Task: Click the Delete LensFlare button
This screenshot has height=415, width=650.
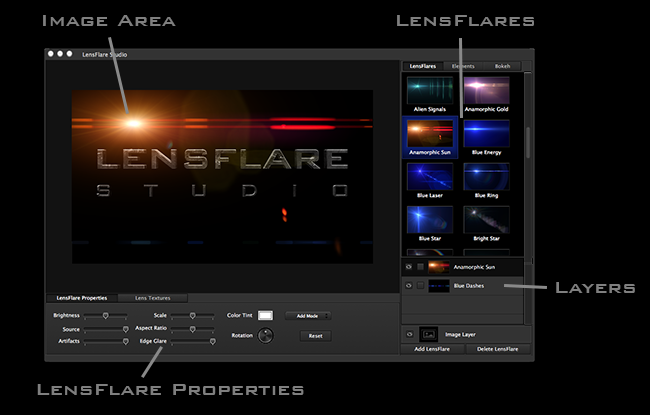Action: (497, 349)
